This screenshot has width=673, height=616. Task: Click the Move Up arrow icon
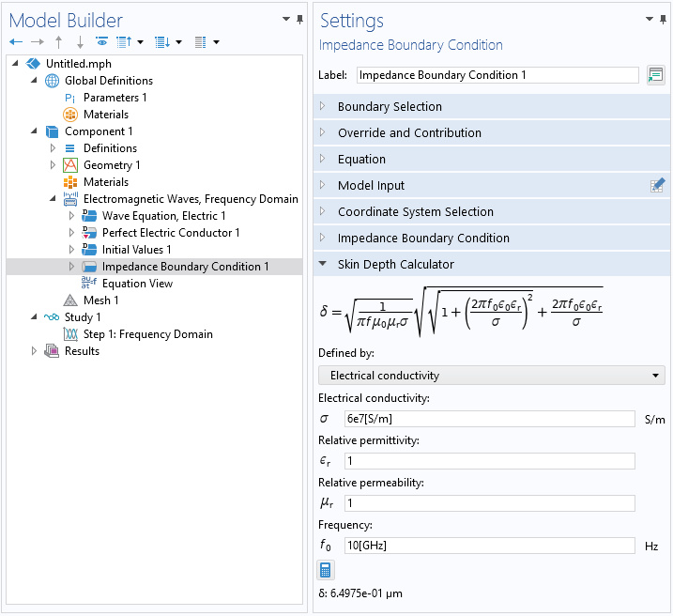pos(59,42)
